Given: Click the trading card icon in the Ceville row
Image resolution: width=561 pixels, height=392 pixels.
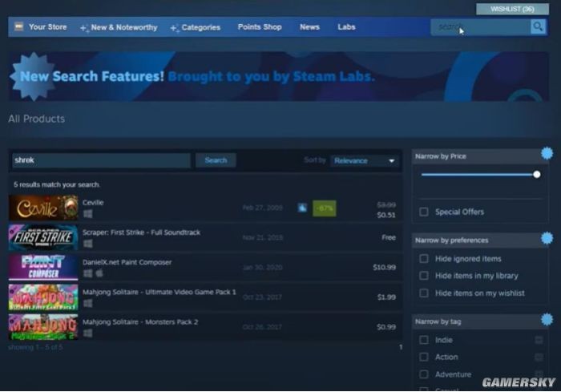Looking at the screenshot, I should point(302,208).
